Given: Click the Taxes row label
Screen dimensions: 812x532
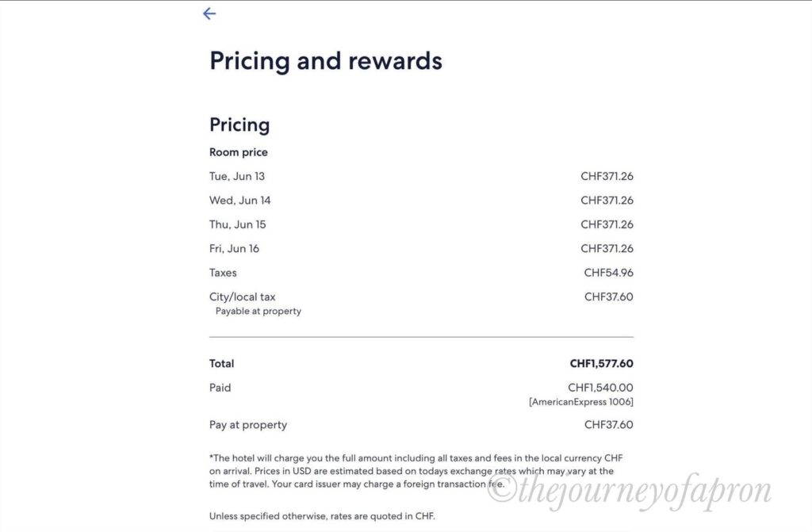Looking at the screenshot, I should click(223, 273).
